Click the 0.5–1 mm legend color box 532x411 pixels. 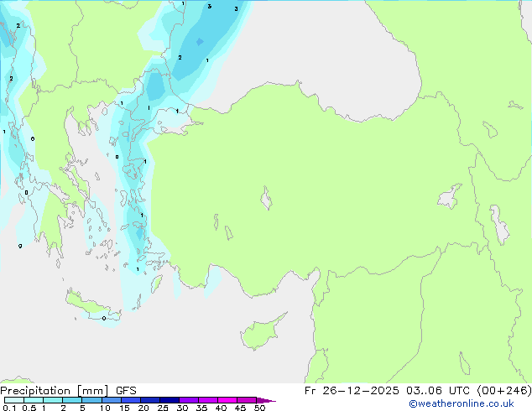[x=34, y=400]
